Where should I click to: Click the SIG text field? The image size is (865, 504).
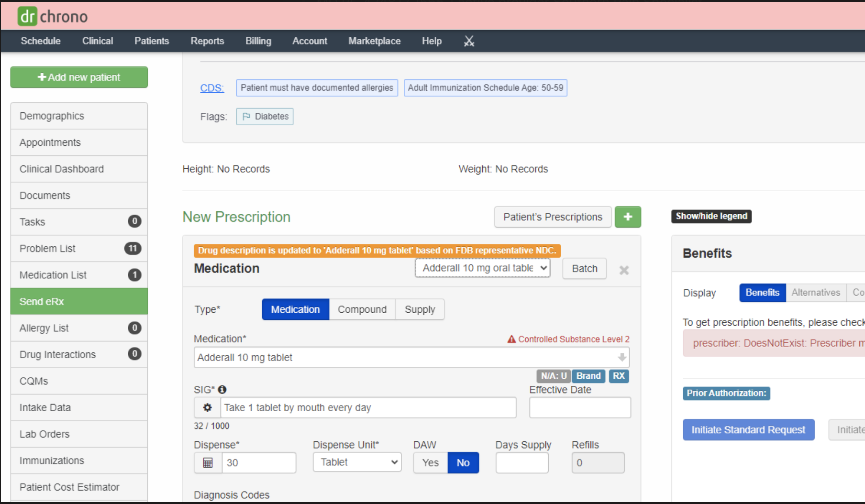click(x=368, y=407)
